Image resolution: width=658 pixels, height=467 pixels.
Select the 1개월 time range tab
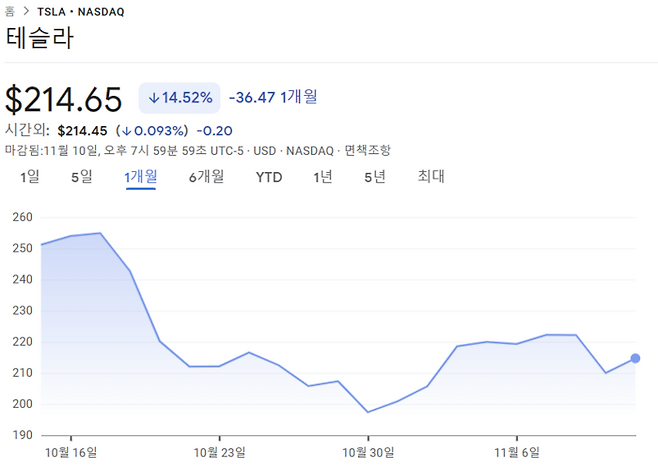point(141,177)
